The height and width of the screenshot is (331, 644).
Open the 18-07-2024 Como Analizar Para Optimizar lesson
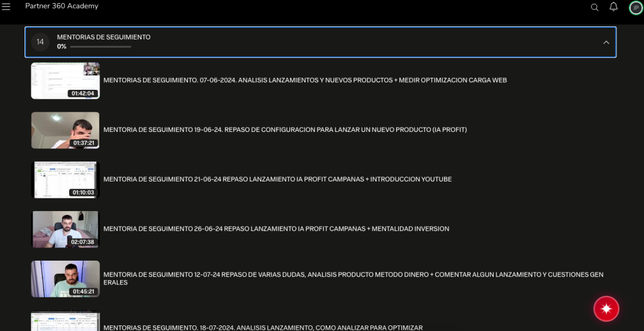point(263,328)
